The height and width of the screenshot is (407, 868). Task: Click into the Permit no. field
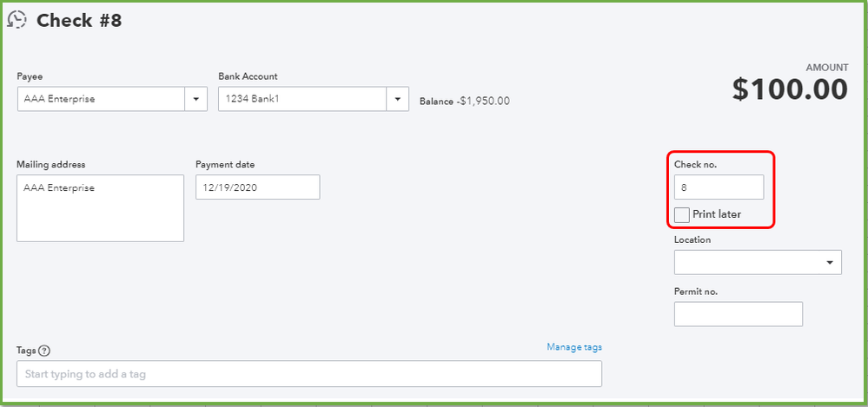point(738,314)
